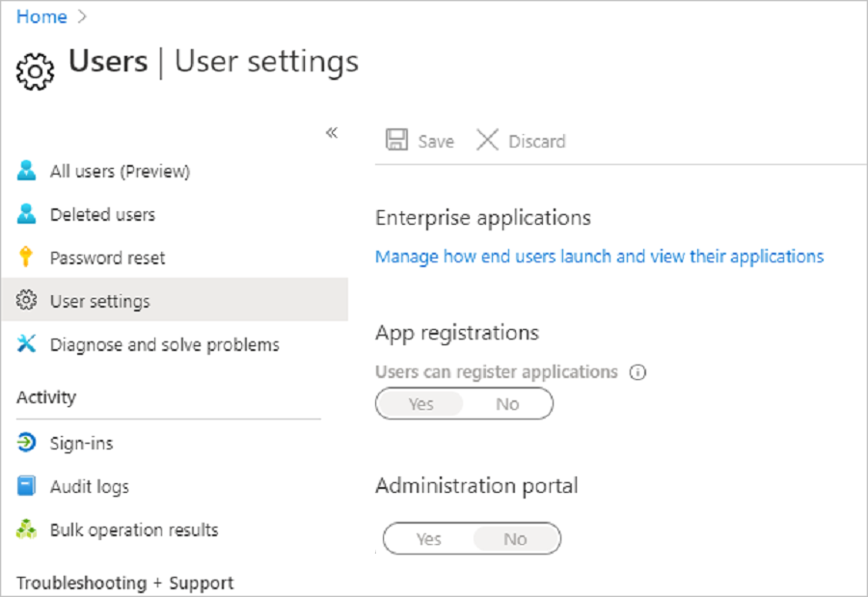Enable users to register applications

click(x=420, y=403)
